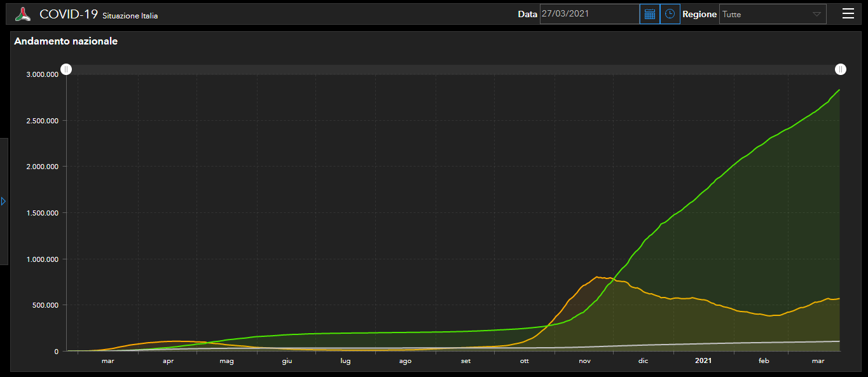
Task: Click the clock icon beside the date
Action: [670, 14]
